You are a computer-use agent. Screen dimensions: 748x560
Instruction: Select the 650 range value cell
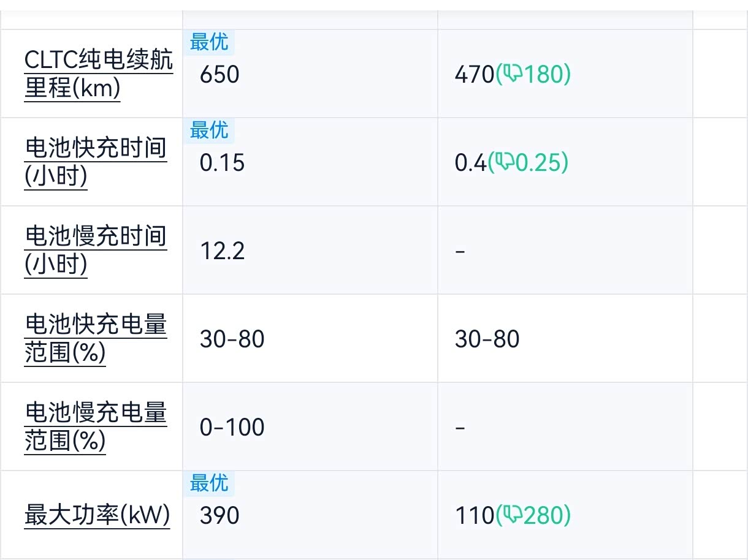point(219,75)
